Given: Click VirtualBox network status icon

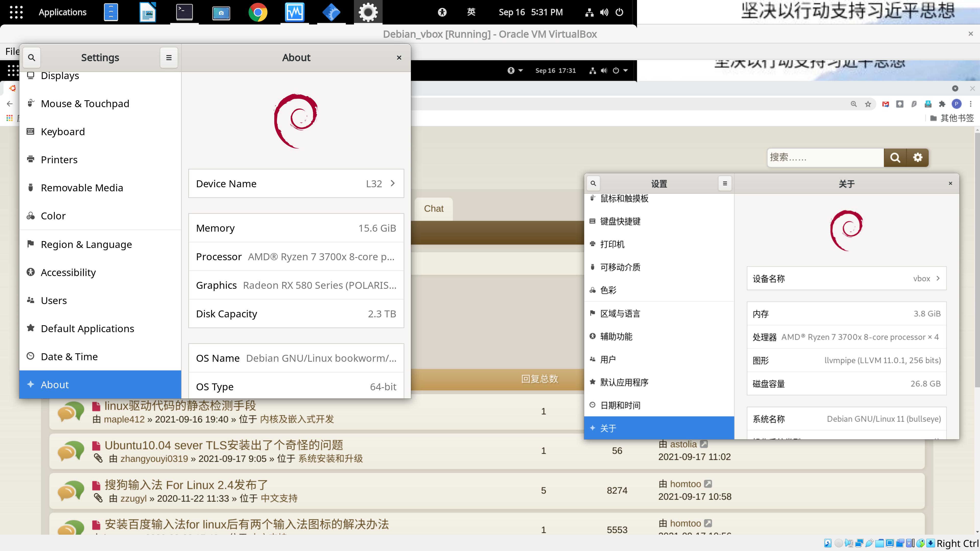Looking at the screenshot, I should [x=859, y=543].
